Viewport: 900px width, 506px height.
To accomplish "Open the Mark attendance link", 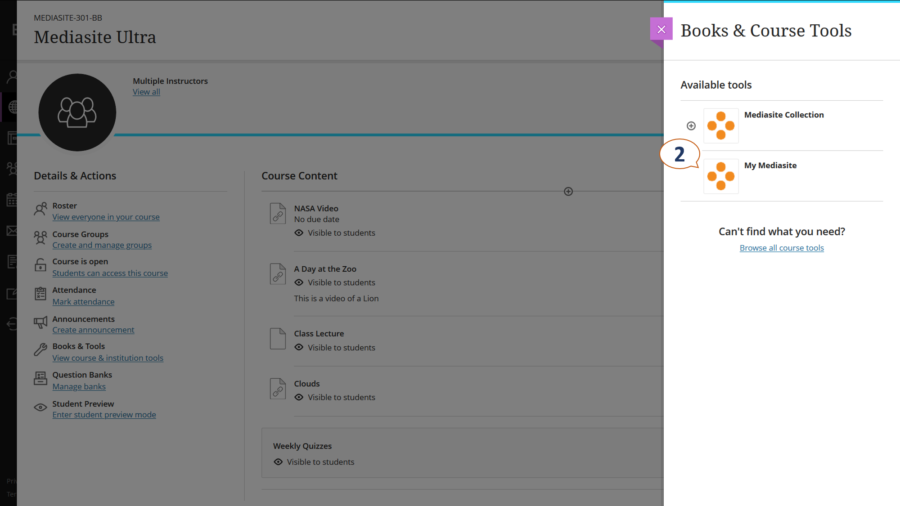I will coord(83,302).
